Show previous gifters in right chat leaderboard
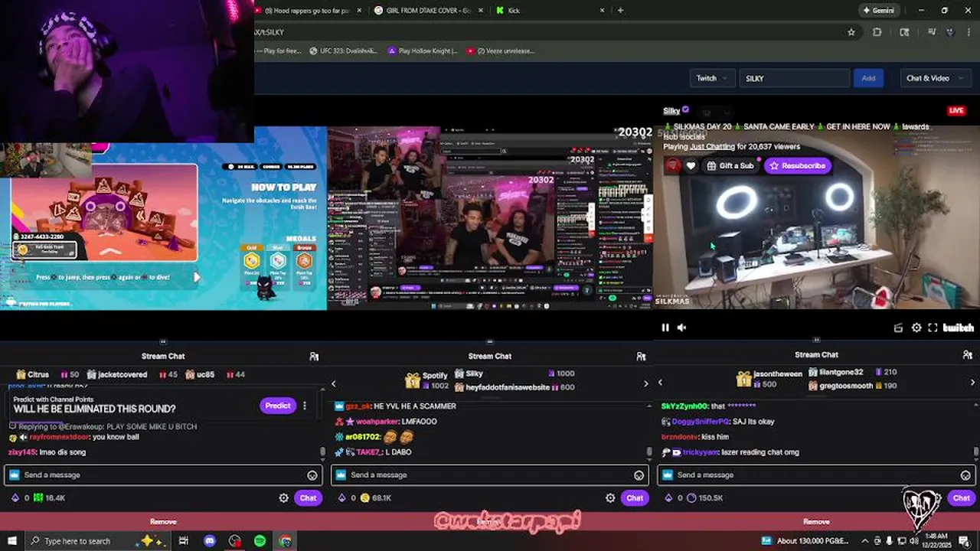The height and width of the screenshot is (551, 980). [660, 382]
